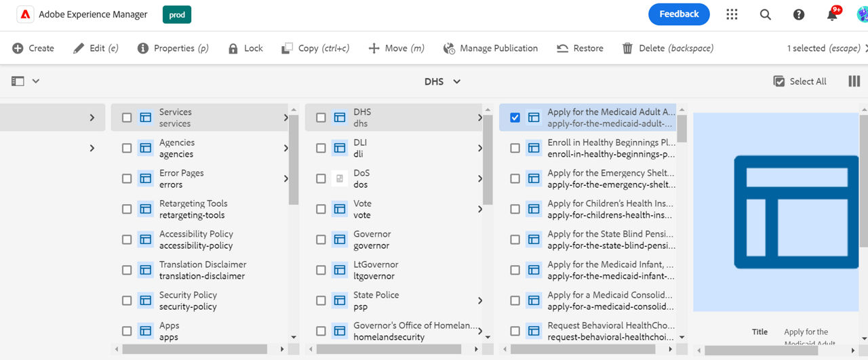Screen dimensions: 868x360
Task: Expand the Error Pages chevron
Action: (x=285, y=178)
